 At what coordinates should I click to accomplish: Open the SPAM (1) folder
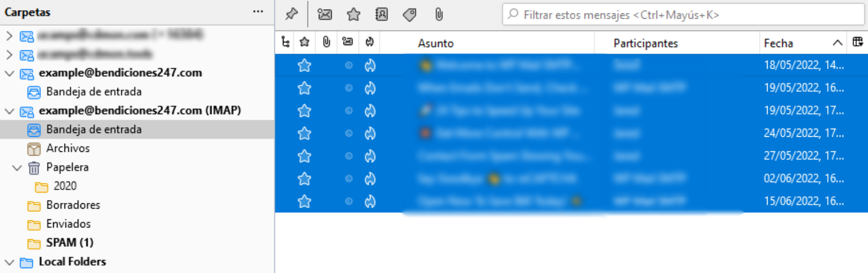(70, 243)
